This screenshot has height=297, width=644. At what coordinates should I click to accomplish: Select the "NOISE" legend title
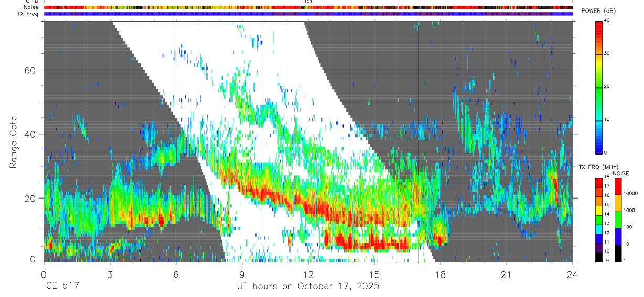[x=621, y=173]
